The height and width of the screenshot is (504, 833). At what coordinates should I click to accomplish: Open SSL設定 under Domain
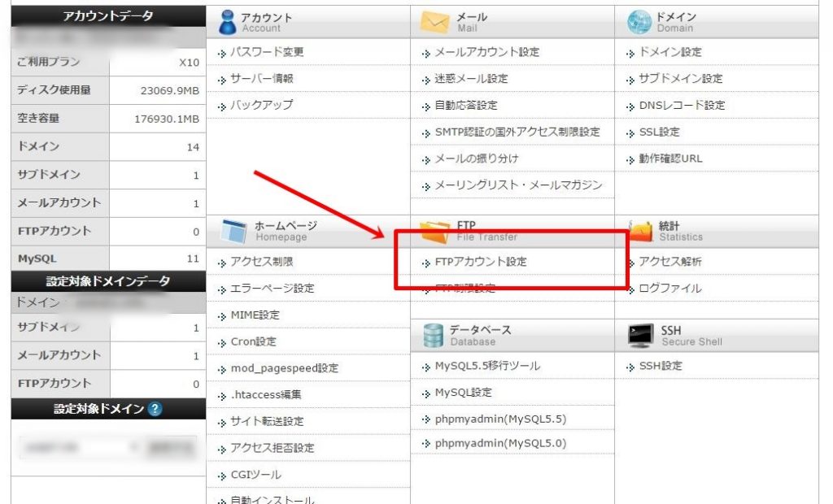click(x=659, y=132)
